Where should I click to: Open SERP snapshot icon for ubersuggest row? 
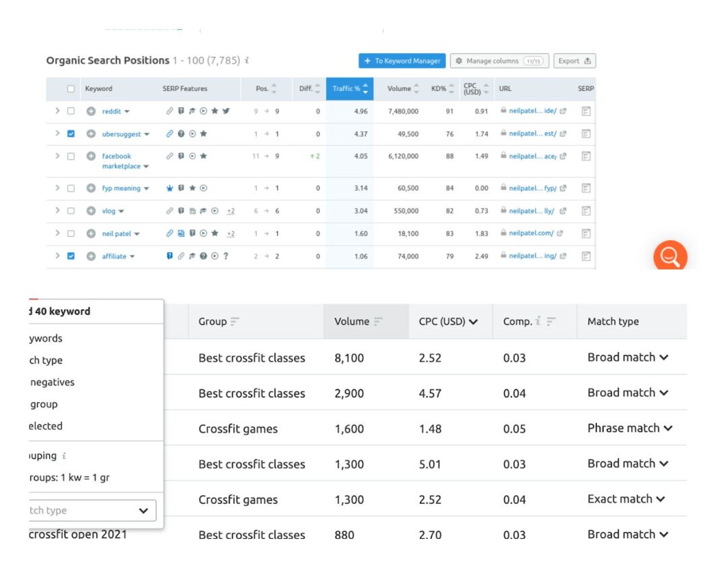[x=586, y=134]
